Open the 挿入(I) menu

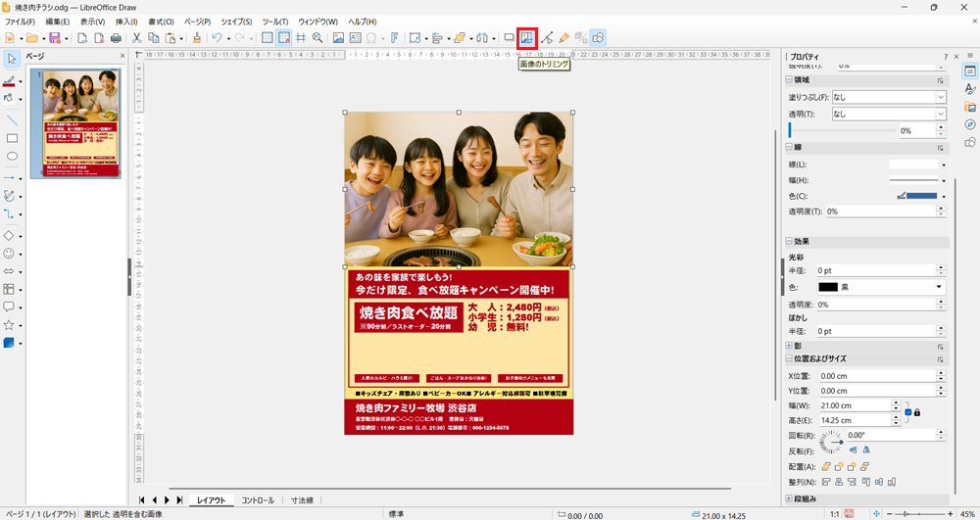(126, 22)
